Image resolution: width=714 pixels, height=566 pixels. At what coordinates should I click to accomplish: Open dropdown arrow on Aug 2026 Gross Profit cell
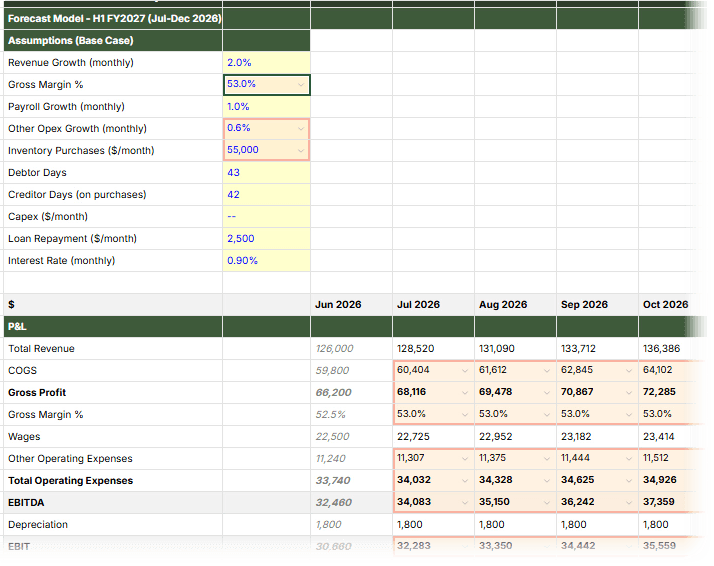546,393
